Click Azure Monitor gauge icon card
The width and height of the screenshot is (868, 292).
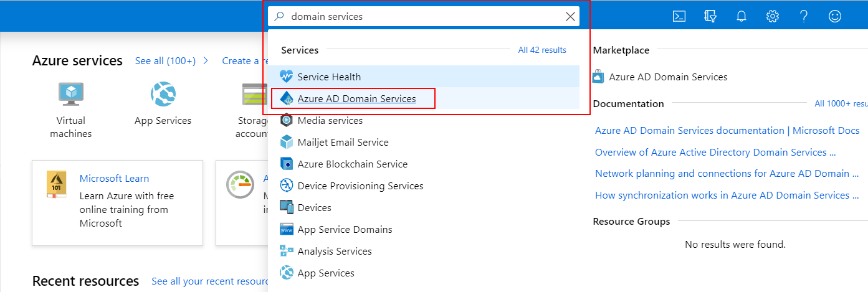point(241,184)
